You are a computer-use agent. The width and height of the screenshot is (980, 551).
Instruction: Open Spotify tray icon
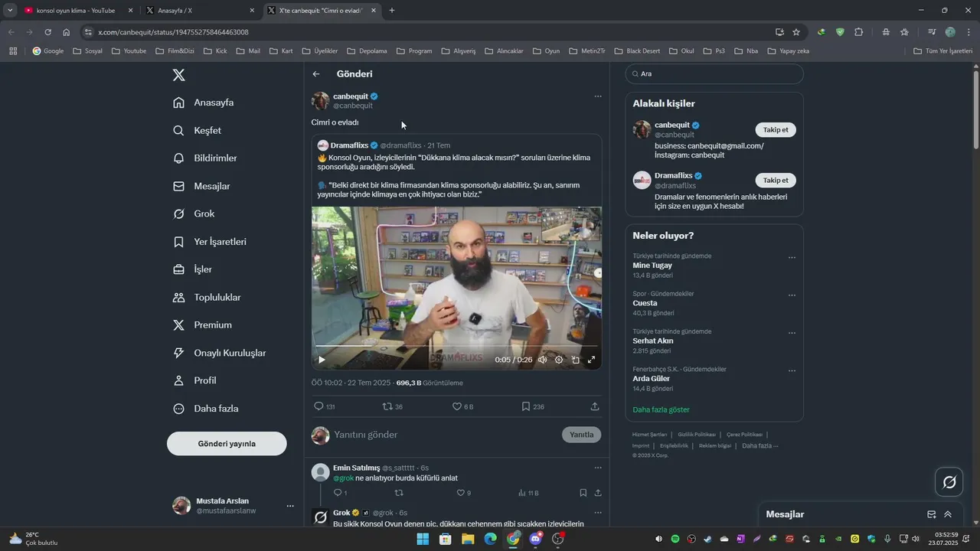point(675,539)
